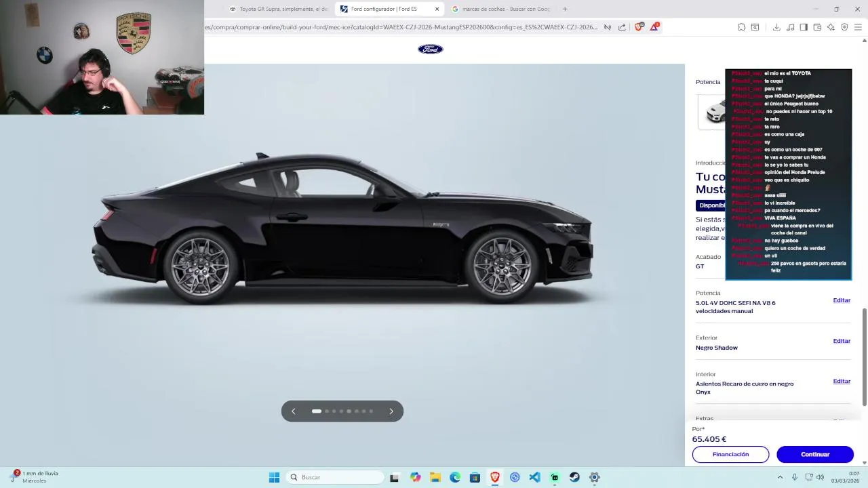Viewport: 868px width, 488px height.
Task: Select the last carousel indicator dot
Action: tap(371, 411)
